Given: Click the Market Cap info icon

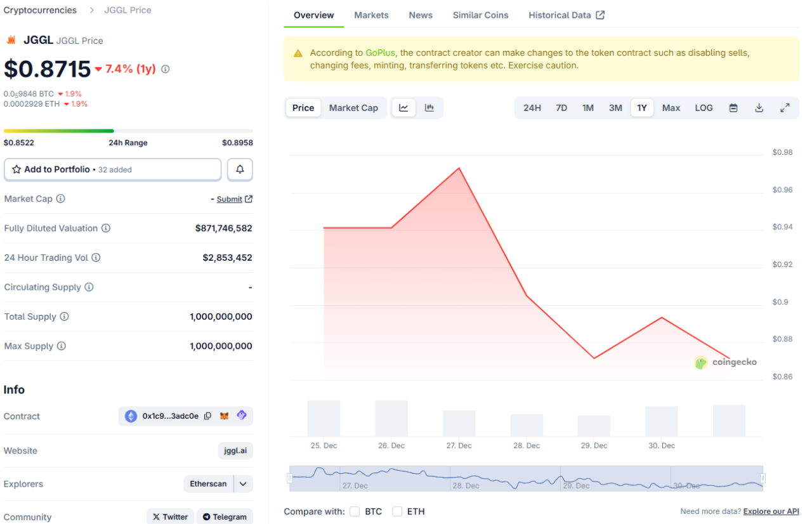Looking at the screenshot, I should pos(60,199).
